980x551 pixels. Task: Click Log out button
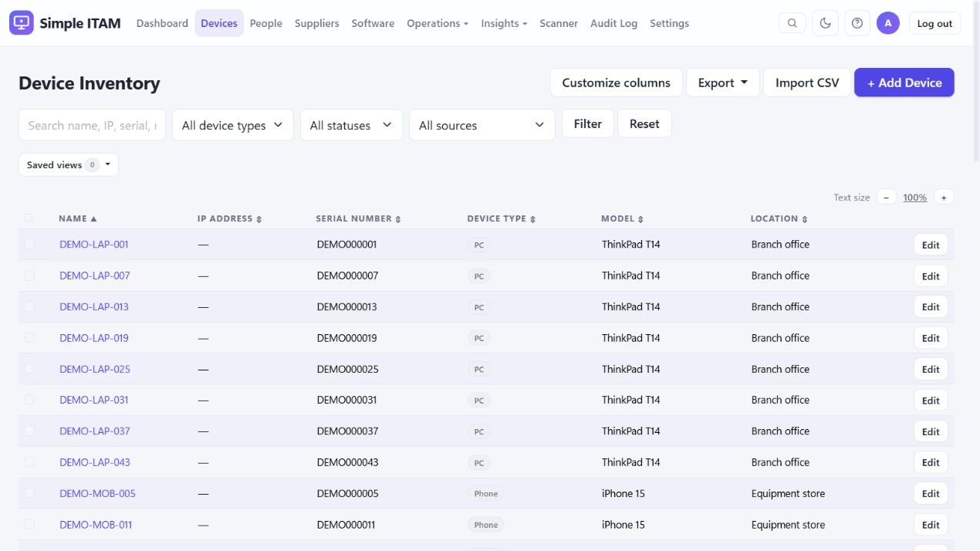tap(934, 23)
